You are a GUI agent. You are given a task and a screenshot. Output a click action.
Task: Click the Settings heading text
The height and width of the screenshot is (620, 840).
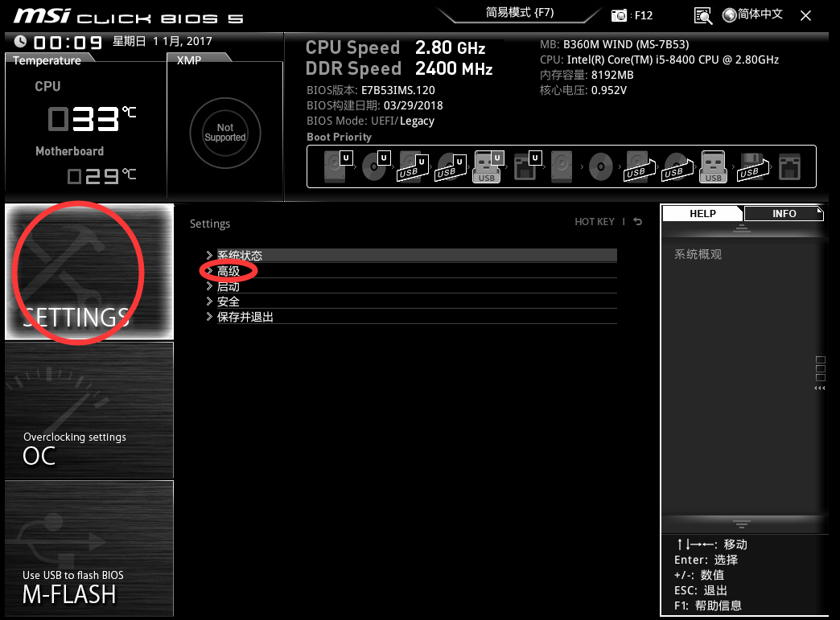[x=210, y=224]
